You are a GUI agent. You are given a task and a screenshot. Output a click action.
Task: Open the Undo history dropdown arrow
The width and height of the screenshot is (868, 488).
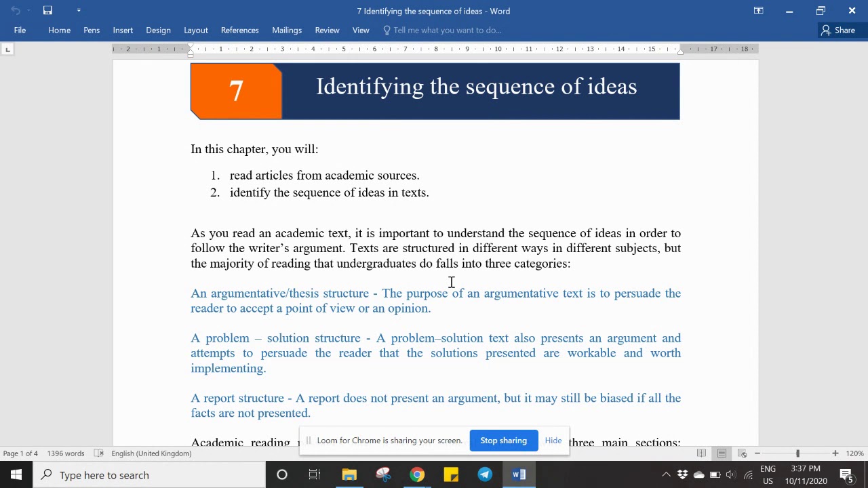(x=28, y=11)
